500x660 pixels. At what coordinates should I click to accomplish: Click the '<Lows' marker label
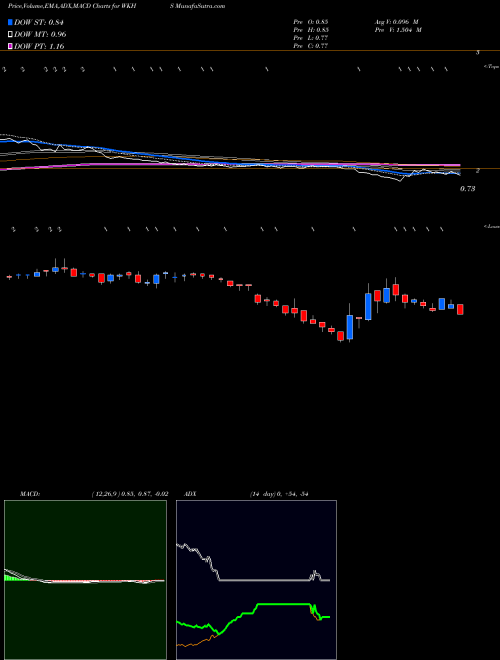491,226
